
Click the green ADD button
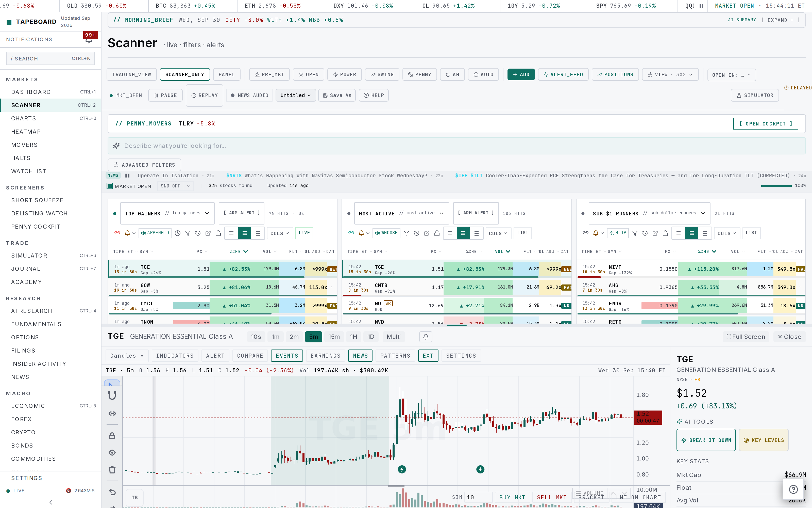click(521, 75)
